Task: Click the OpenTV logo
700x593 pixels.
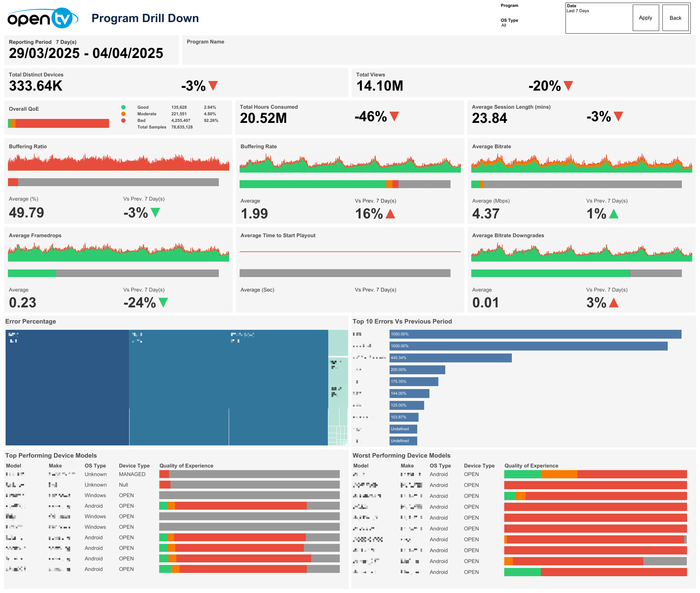Action: (43, 18)
